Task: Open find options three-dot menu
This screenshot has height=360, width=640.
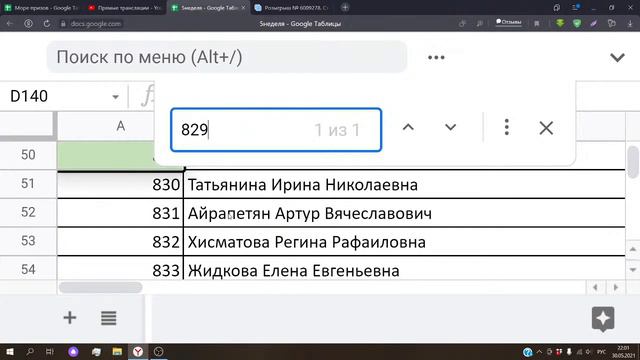Action: coord(507,127)
